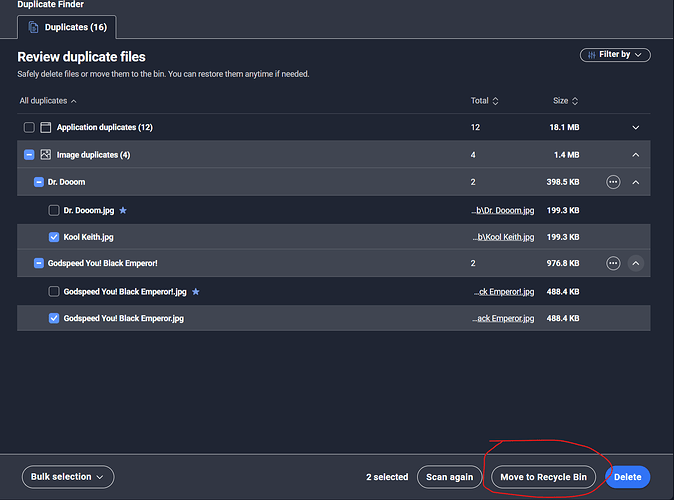Open more options for Dr. Dooom group
This screenshot has height=500, width=674.
[x=613, y=182]
